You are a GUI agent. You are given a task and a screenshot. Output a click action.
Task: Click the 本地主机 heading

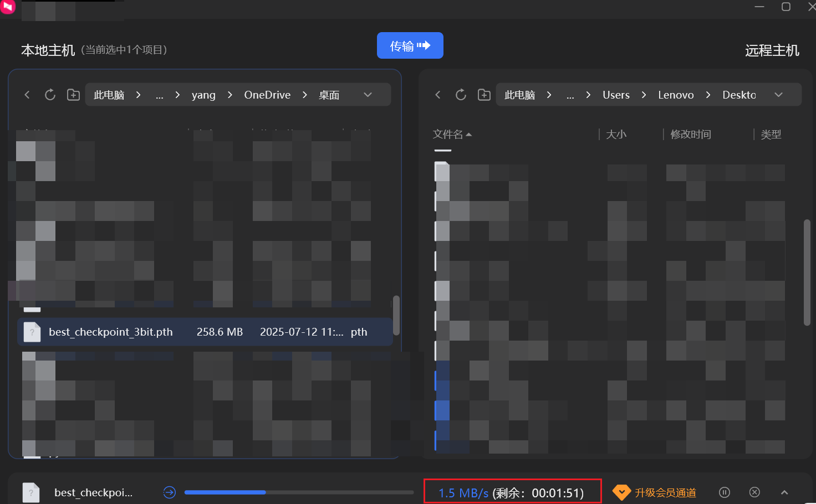48,50
